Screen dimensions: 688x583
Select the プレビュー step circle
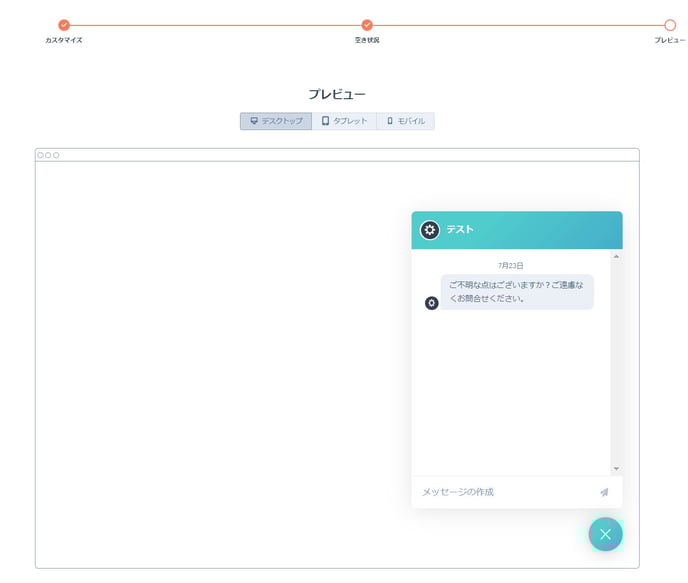coord(670,25)
